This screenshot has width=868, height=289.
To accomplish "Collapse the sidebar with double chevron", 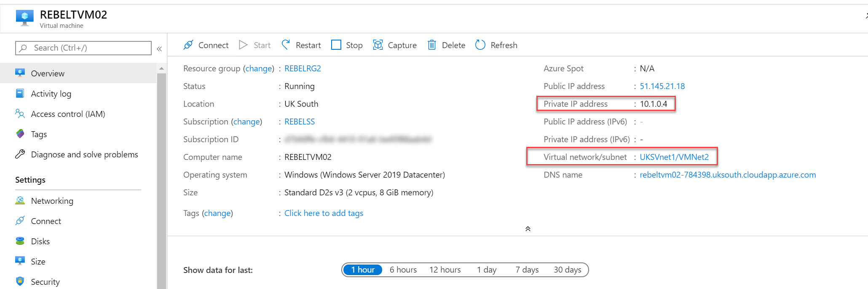I will click(x=159, y=49).
